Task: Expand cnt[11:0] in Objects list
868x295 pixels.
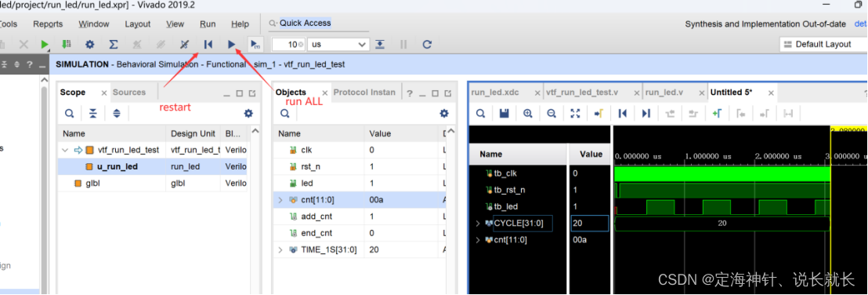Action: click(x=280, y=199)
